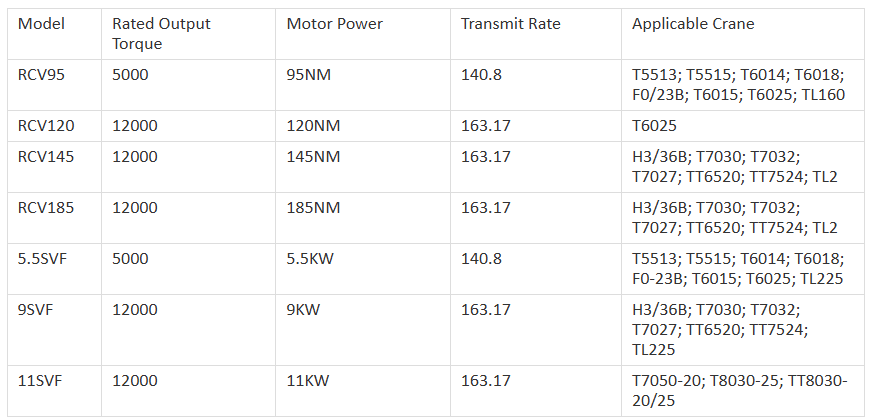
Task: Click the RCV185 model cell
Action: [54, 218]
